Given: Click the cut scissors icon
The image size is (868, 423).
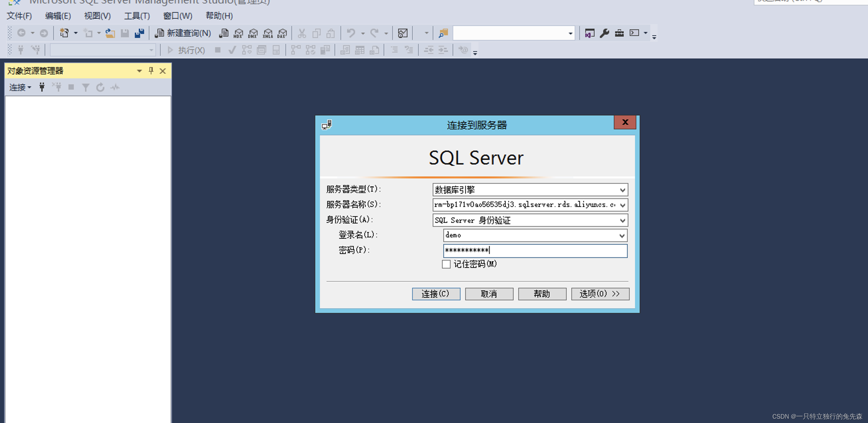Looking at the screenshot, I should (x=302, y=33).
